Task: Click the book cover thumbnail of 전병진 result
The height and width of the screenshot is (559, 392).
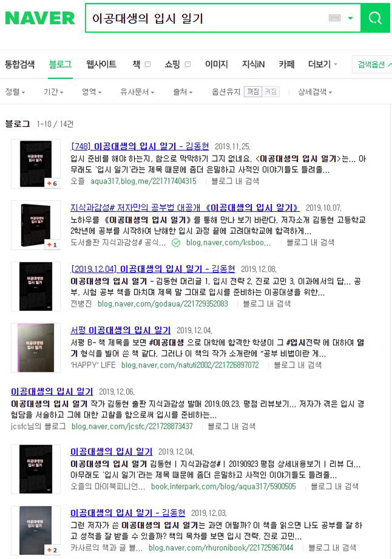Action: pos(35,286)
